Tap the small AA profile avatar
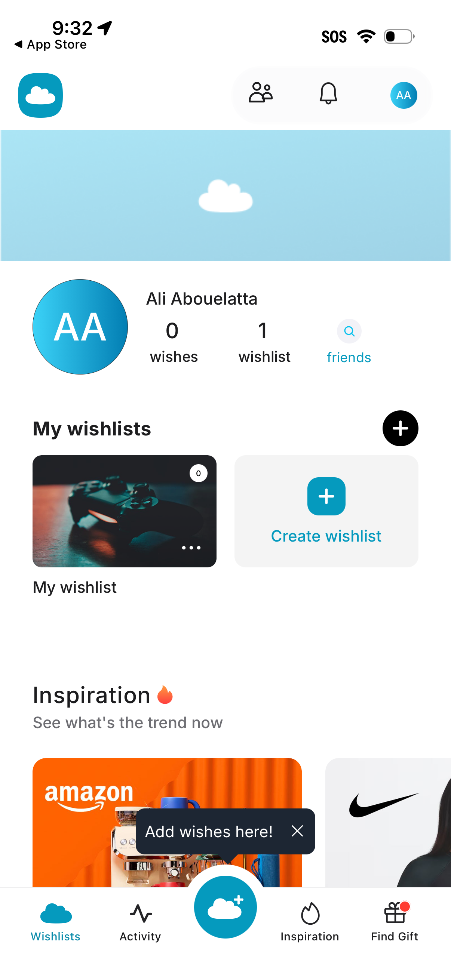 pos(404,95)
